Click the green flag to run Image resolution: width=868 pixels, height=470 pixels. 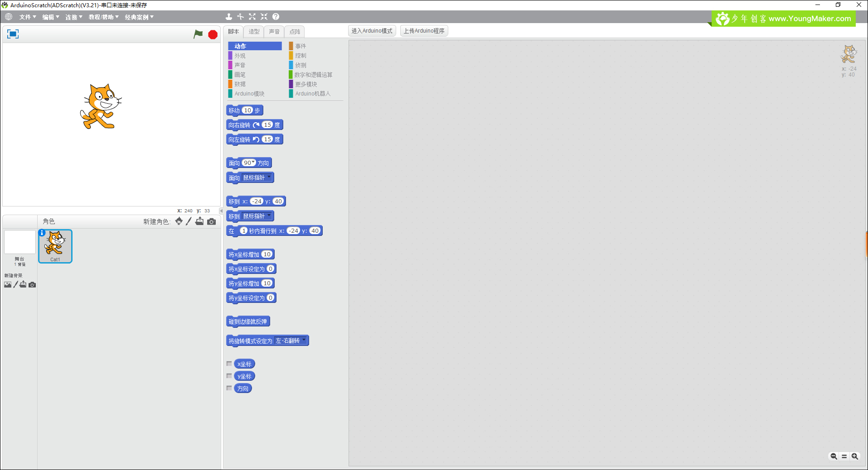tap(198, 34)
